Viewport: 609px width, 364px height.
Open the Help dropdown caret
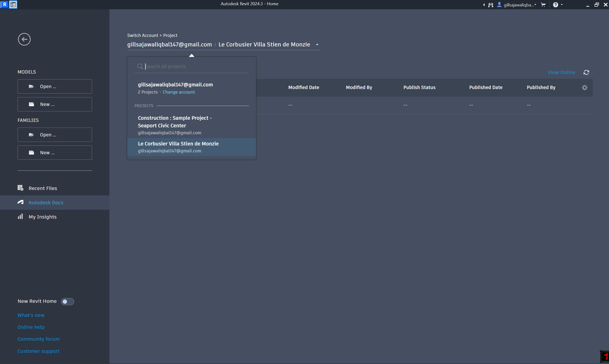[561, 5]
